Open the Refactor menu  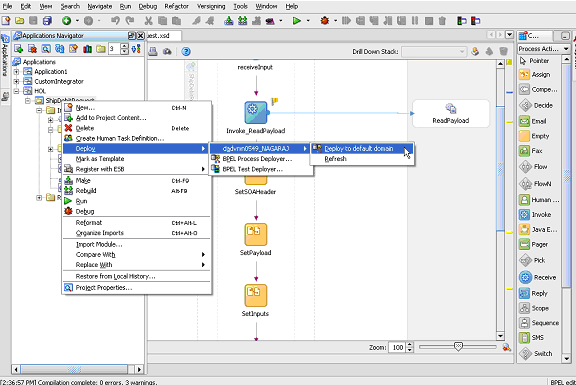(x=176, y=6)
